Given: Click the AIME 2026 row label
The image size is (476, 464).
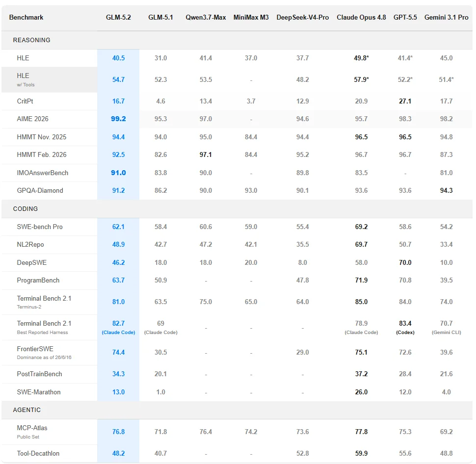Looking at the screenshot, I should coord(32,119).
